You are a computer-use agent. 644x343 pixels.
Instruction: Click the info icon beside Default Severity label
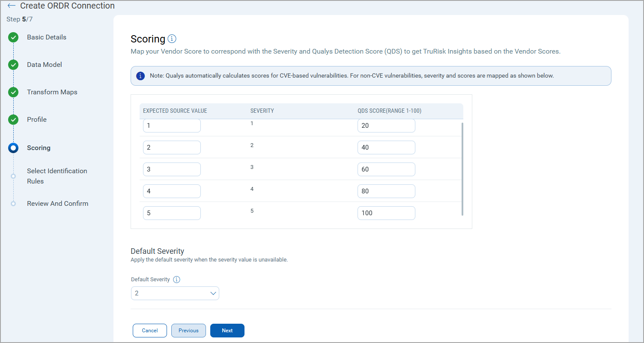[176, 280]
